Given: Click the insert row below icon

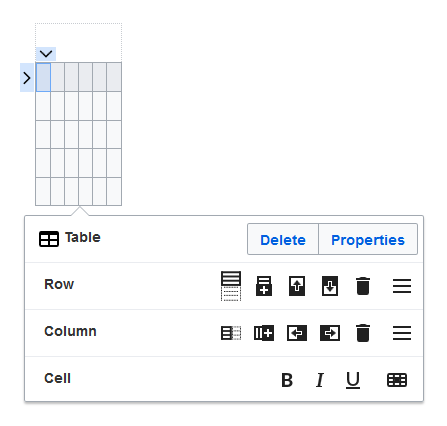Looking at the screenshot, I should coord(264,286).
